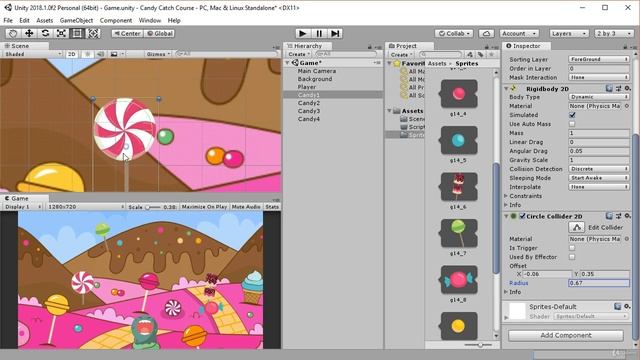Image resolution: width=640 pixels, height=360 pixels.
Task: Open the Cloud services icon
Action: point(486,33)
